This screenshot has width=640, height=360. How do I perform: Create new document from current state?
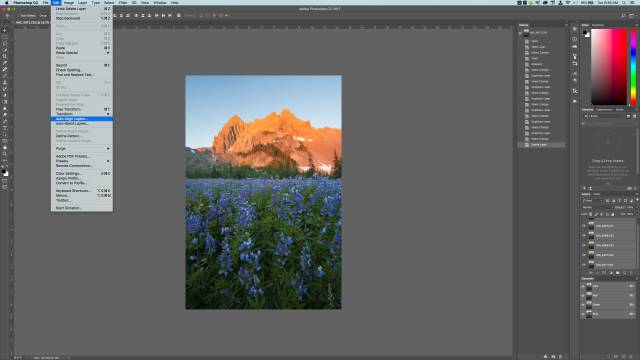[545, 356]
